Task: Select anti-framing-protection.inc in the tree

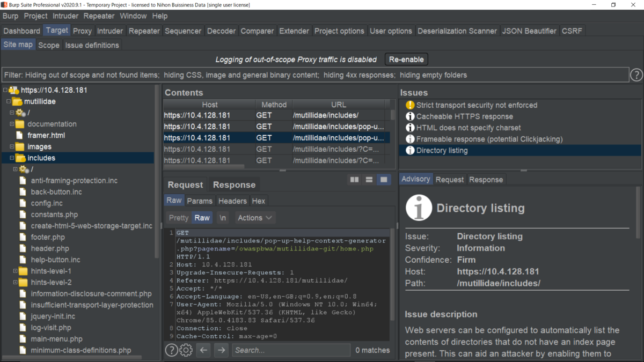Action: 74,181
